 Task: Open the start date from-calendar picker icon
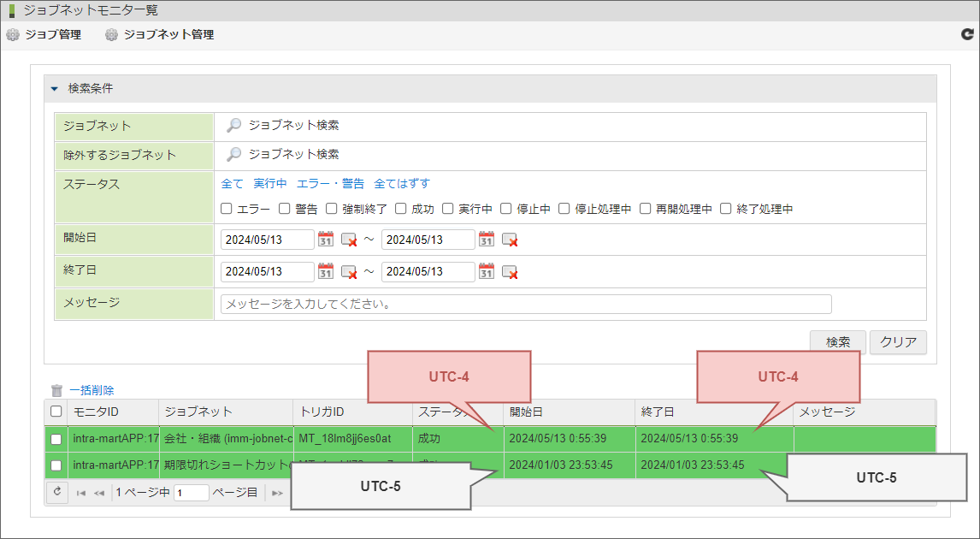point(326,240)
